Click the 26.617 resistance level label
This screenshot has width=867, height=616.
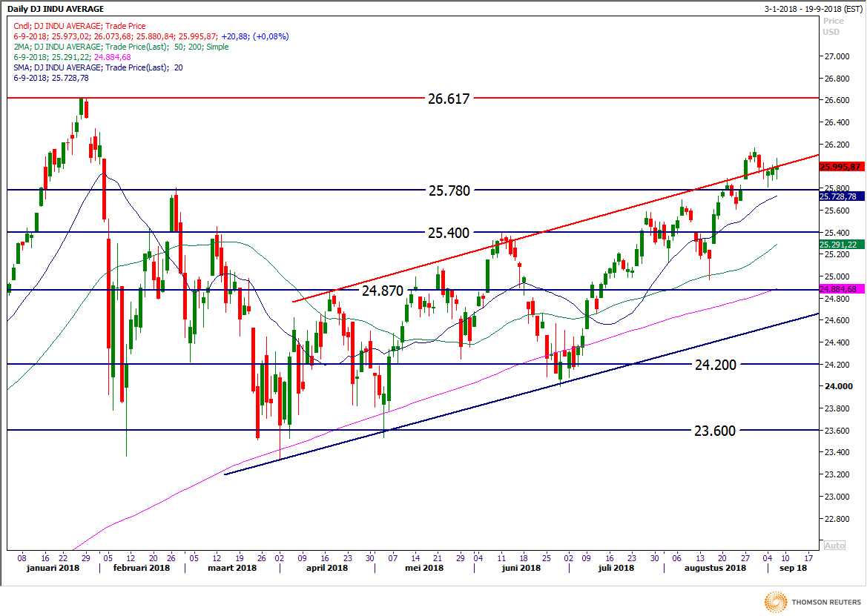coord(449,99)
